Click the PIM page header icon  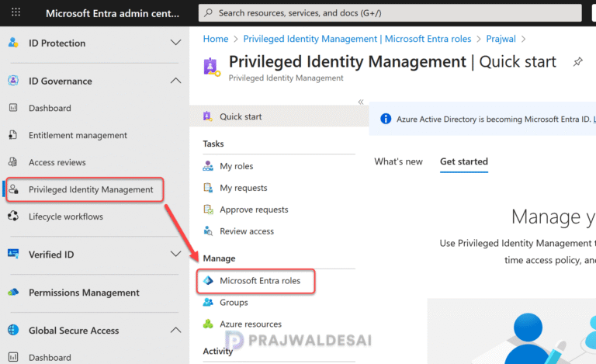coord(212,67)
